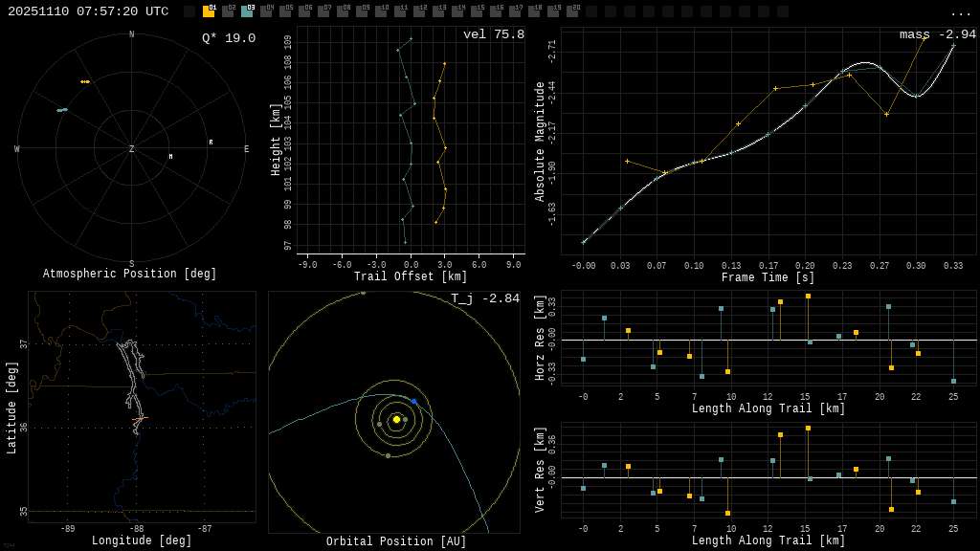The image size is (980, 551).
Task: Toggle station 01 yellow square
Action: tap(209, 11)
